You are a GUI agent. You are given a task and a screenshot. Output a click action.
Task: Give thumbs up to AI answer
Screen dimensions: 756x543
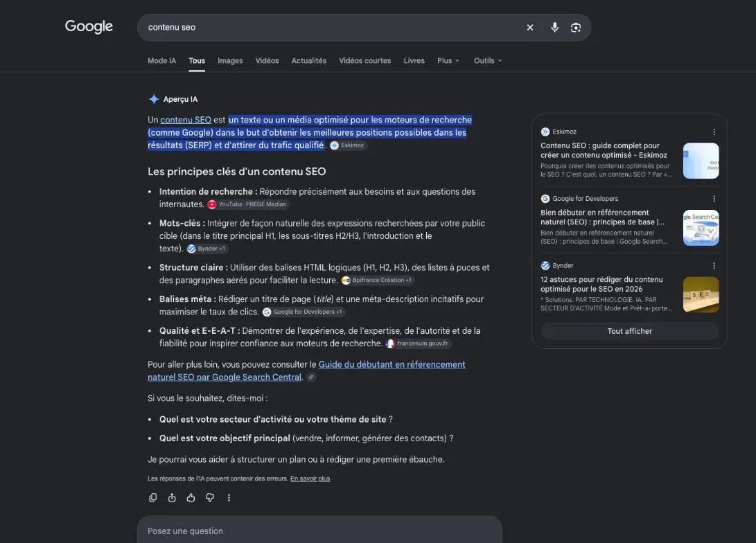click(x=191, y=498)
